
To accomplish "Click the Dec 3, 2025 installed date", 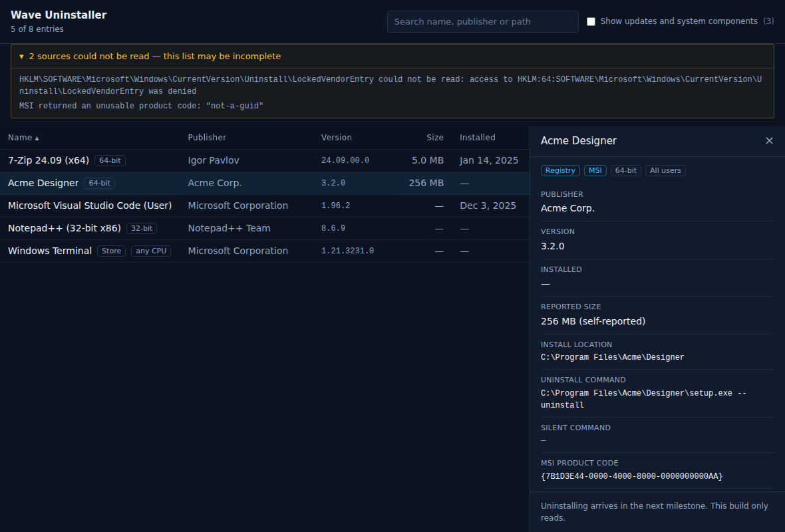I will pos(488,205).
